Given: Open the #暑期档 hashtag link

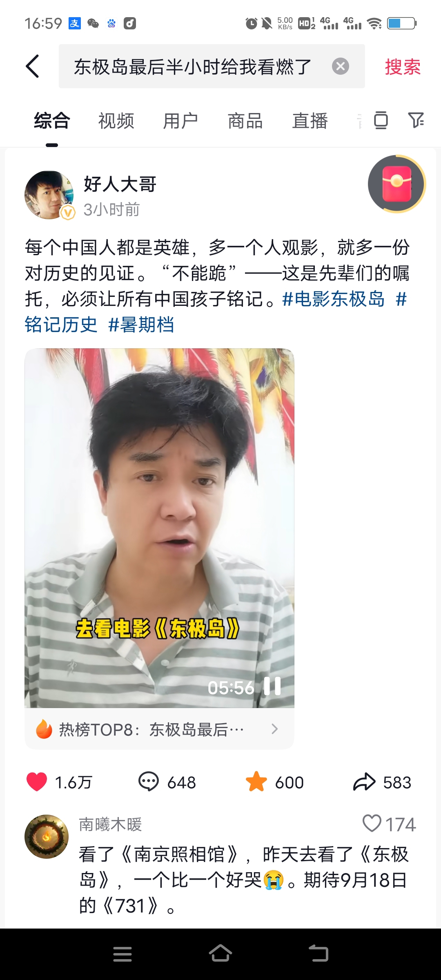Looking at the screenshot, I should pos(141,325).
